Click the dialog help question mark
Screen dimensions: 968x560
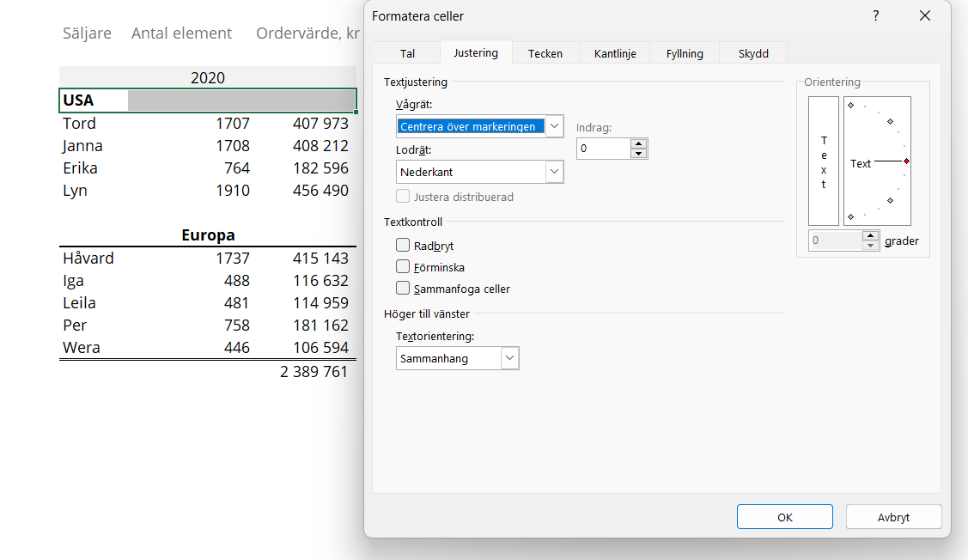875,15
